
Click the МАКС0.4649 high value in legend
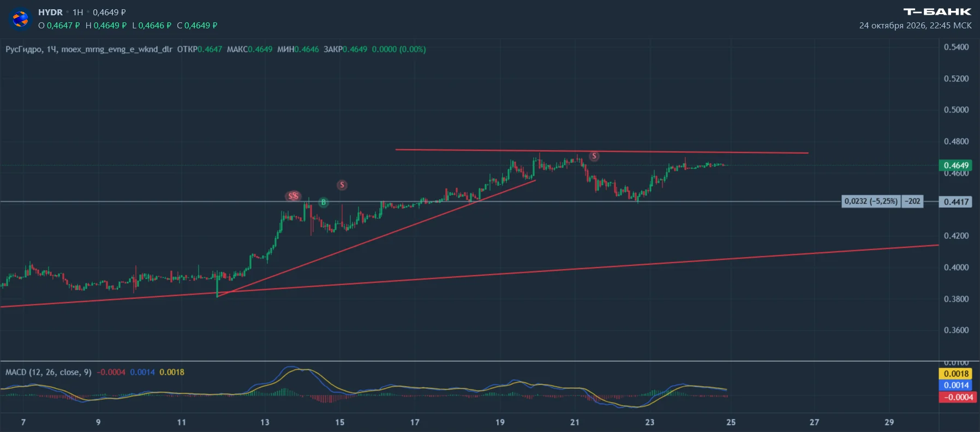point(249,49)
